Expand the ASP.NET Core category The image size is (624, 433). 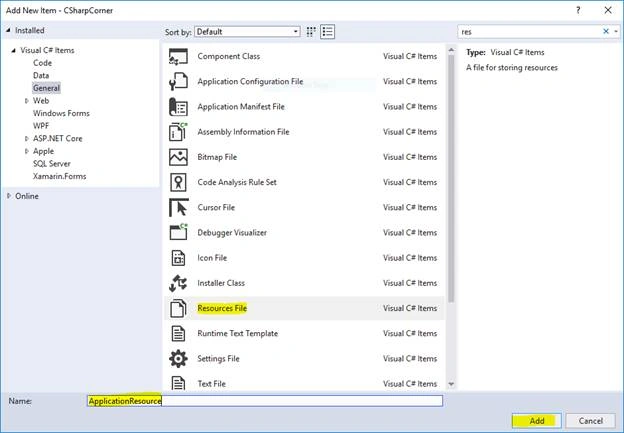click(x=27, y=138)
